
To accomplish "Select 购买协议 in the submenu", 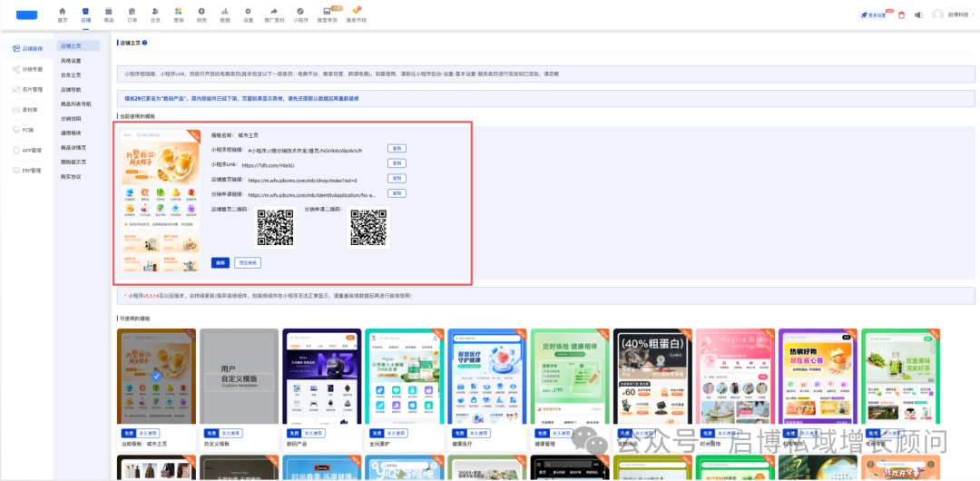I will [x=71, y=176].
